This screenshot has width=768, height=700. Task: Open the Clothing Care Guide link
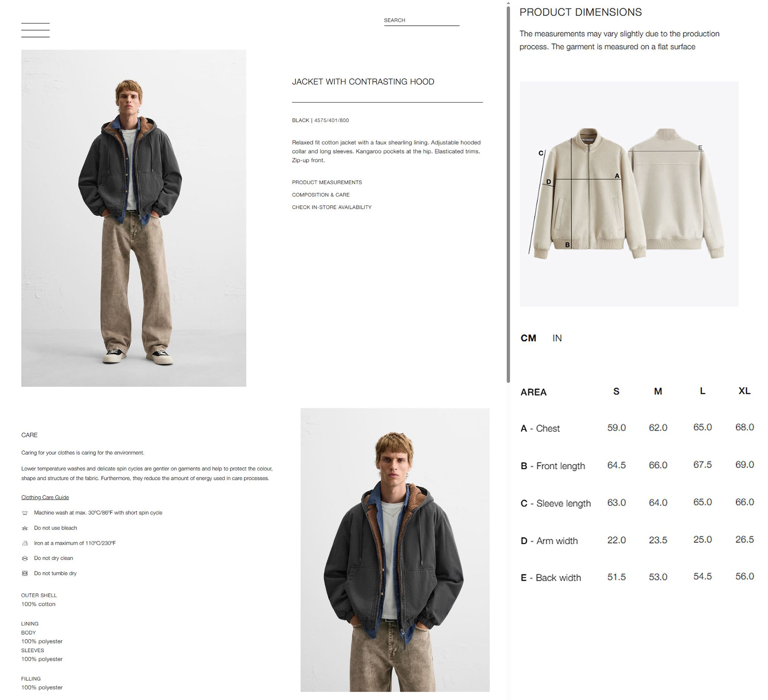[x=45, y=497]
